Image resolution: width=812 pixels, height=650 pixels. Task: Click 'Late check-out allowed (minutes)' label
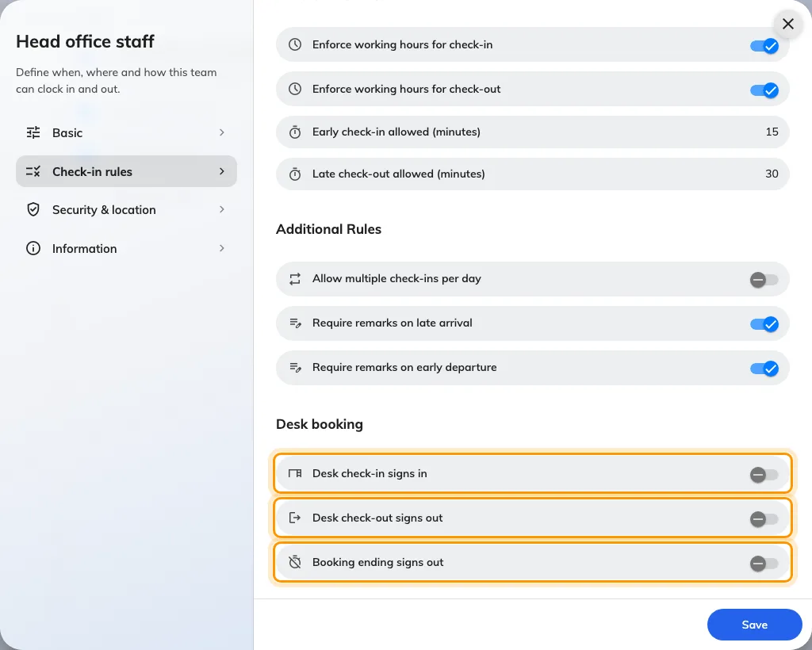pos(399,174)
